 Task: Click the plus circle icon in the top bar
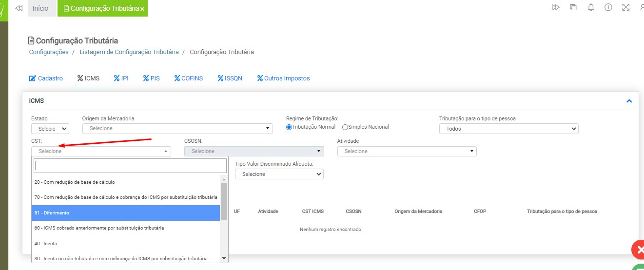pyautogui.click(x=608, y=7)
